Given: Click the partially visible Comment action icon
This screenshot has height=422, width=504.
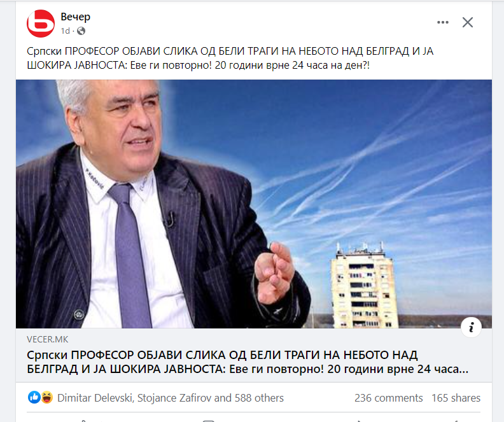Looking at the screenshot, I should tap(208, 421).
